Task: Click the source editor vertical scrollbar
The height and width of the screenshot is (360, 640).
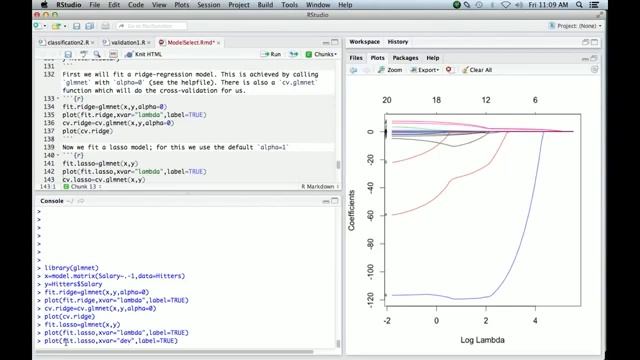Action: [x=338, y=164]
